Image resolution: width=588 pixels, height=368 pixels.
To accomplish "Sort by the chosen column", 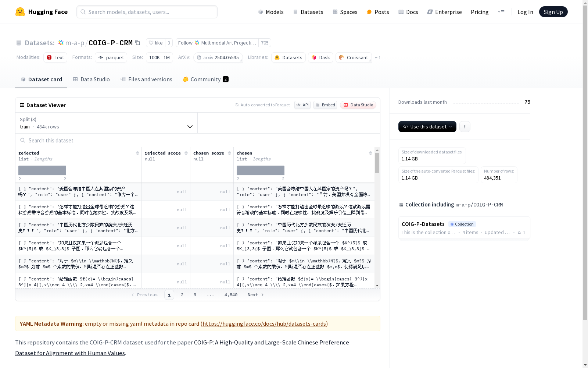I will point(370,153).
